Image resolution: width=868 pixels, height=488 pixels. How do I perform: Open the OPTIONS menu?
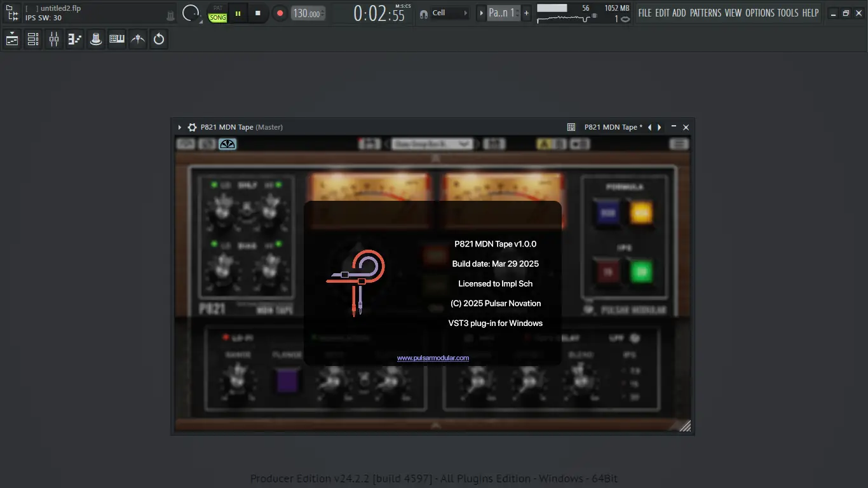(760, 13)
